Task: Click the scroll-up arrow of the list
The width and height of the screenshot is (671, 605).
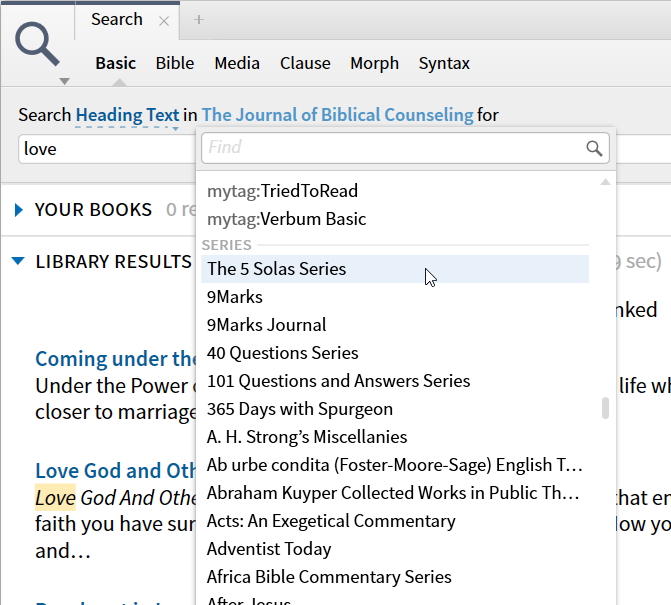Action: pos(605,182)
